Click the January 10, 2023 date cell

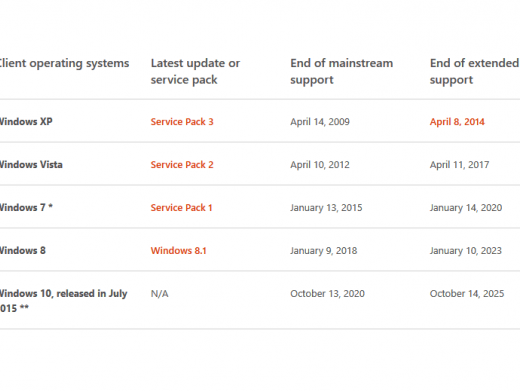click(x=465, y=251)
